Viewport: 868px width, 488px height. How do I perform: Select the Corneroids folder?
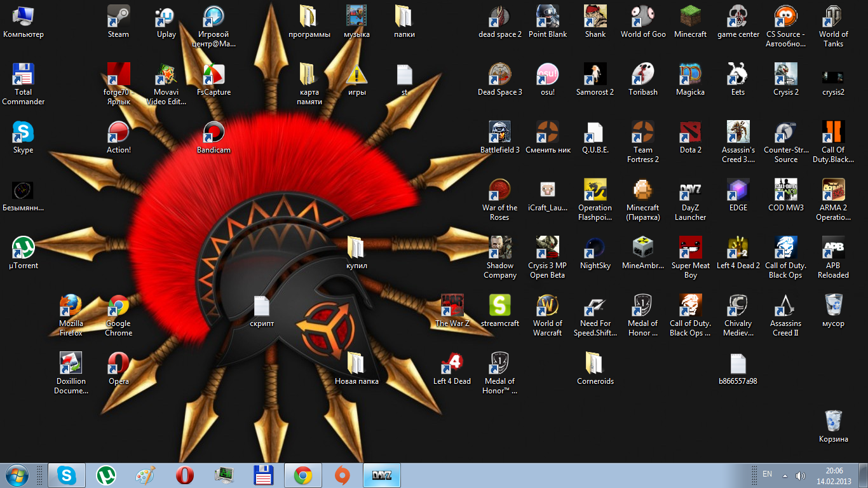point(595,369)
